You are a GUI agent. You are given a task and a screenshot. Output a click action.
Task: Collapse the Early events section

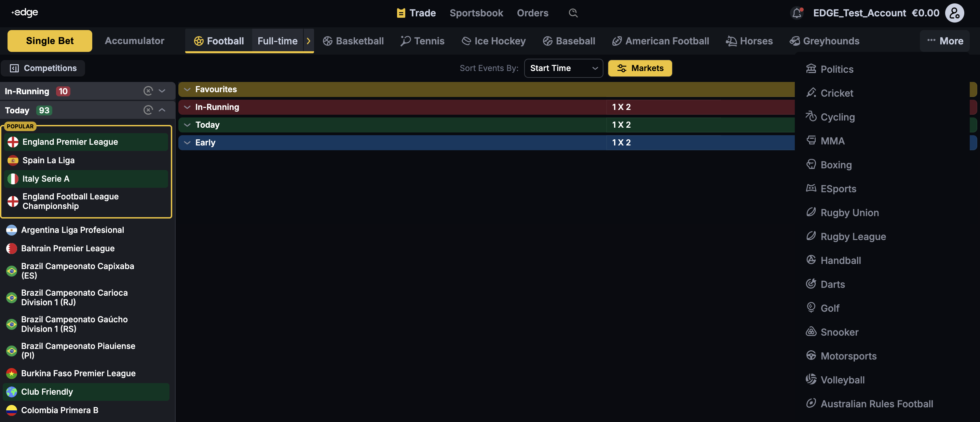click(187, 143)
